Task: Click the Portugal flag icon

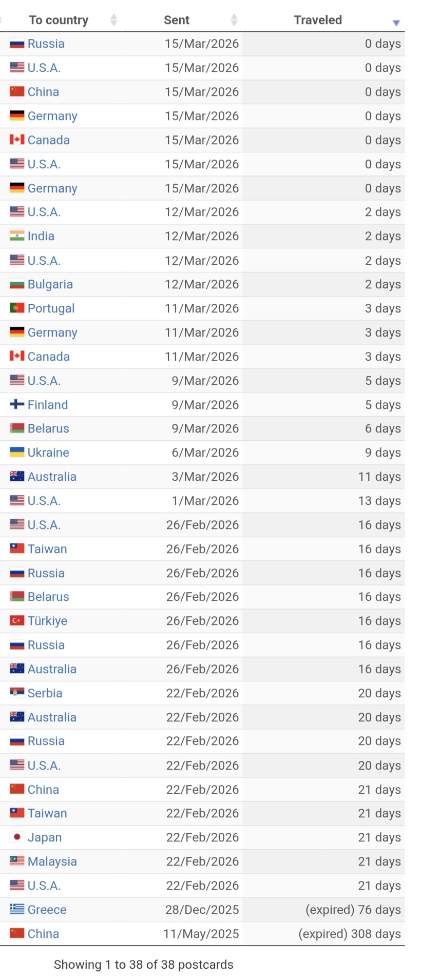Action: tap(17, 308)
